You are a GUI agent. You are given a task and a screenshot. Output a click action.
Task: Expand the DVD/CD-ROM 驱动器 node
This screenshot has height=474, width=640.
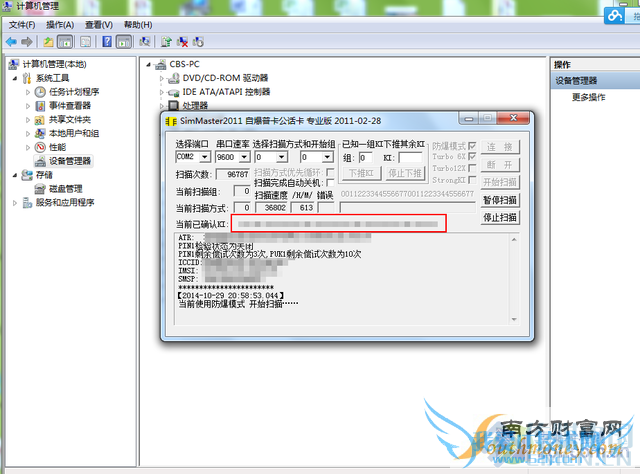(162, 78)
